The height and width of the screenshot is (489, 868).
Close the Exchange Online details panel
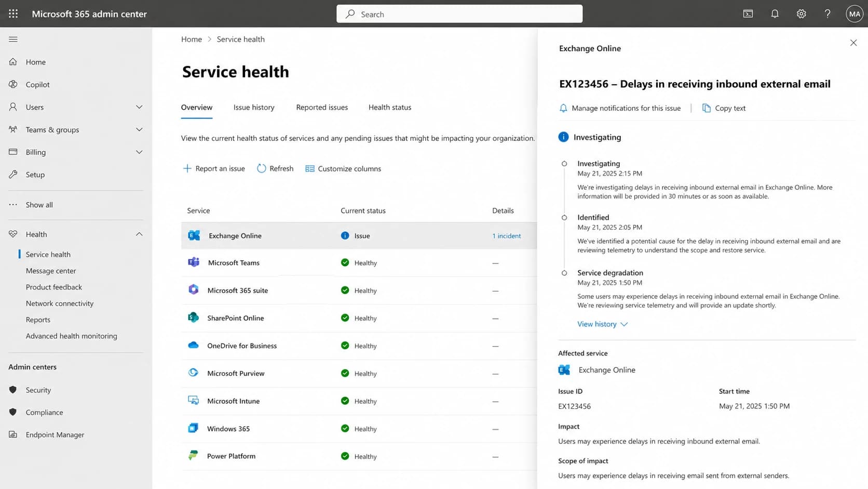point(853,43)
